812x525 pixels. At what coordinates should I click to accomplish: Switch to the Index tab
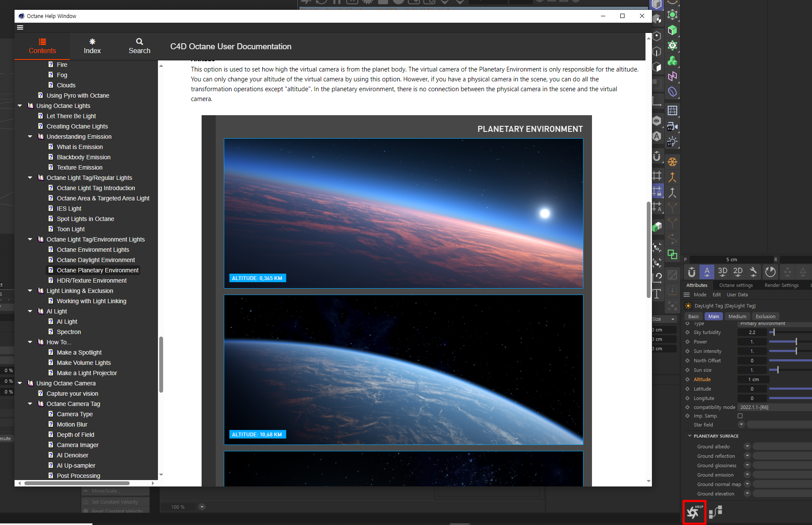point(92,46)
